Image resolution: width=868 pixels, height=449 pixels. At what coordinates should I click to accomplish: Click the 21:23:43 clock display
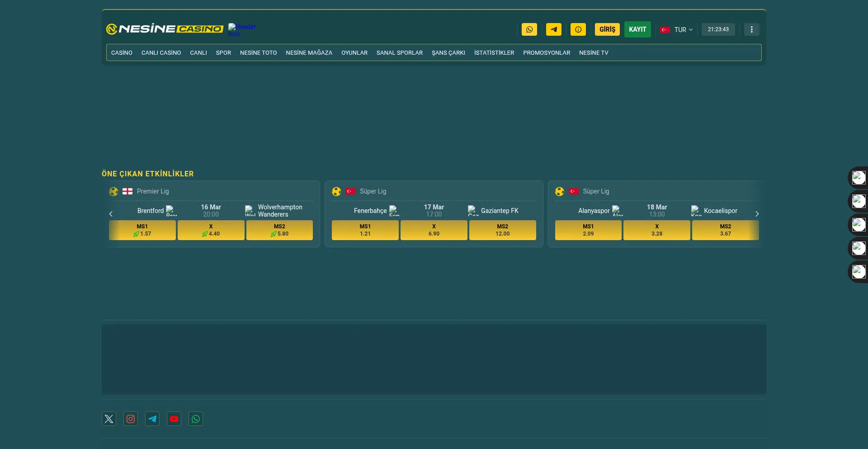[x=718, y=29]
